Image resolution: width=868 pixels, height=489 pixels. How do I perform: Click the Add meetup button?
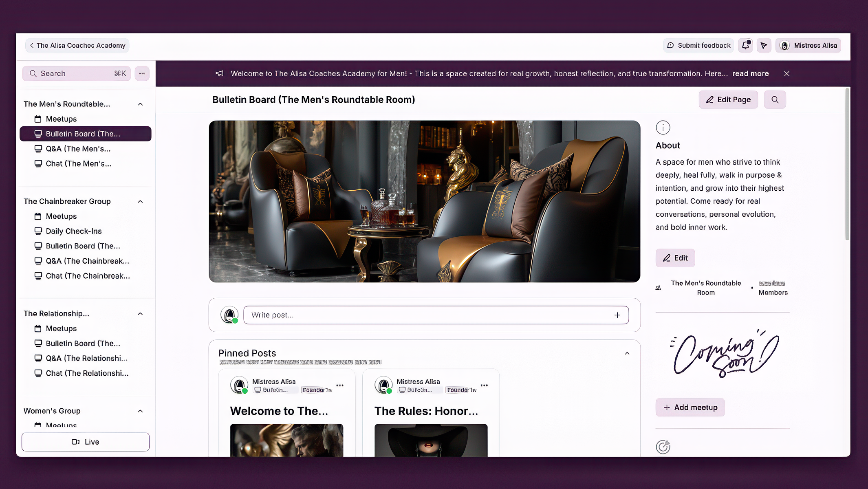coord(690,407)
